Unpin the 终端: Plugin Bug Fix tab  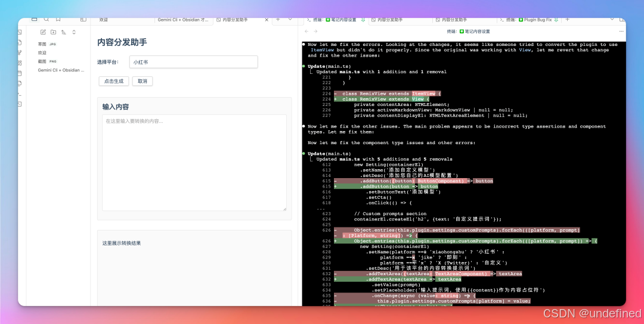pyautogui.click(x=556, y=20)
